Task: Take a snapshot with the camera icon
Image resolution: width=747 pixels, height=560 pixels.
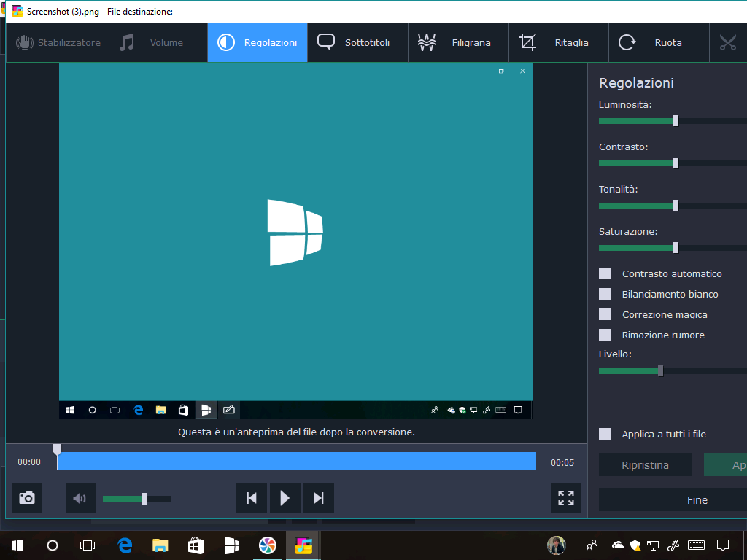Action: [x=27, y=498]
